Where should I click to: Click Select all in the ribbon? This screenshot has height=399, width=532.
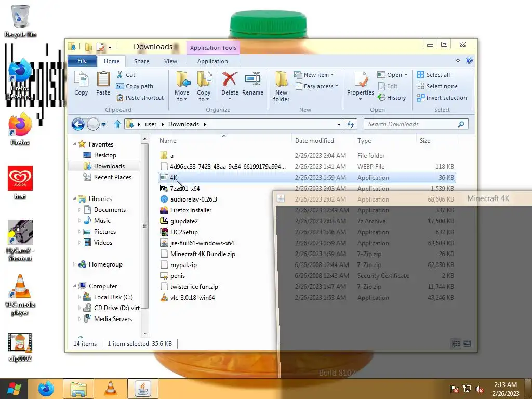tap(434, 75)
